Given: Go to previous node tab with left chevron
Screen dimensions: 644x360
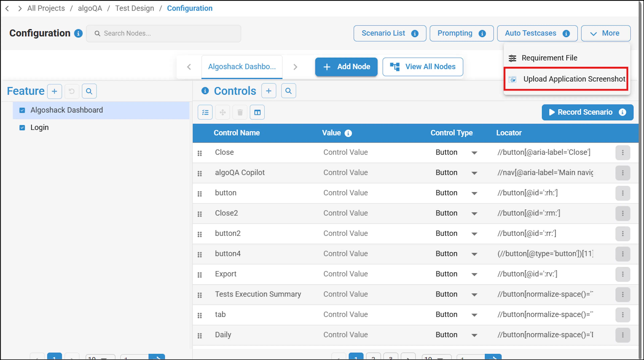Looking at the screenshot, I should click(x=189, y=67).
